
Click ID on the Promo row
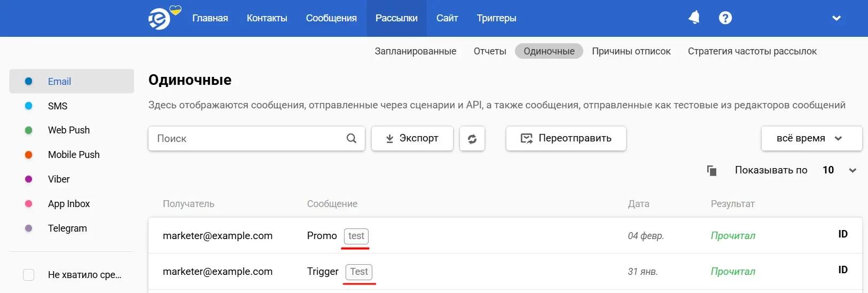(x=843, y=234)
